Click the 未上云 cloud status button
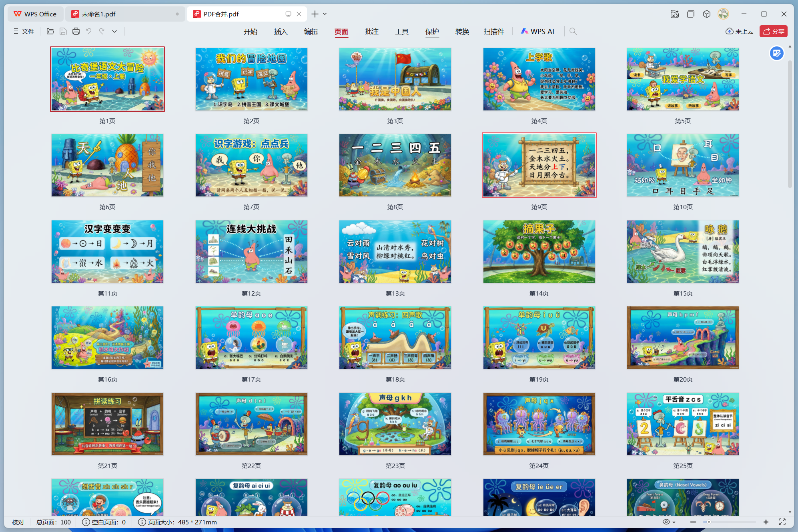The image size is (798, 532). click(x=740, y=31)
